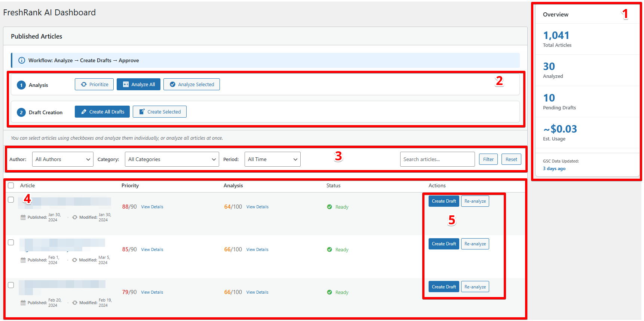This screenshot has height=321, width=644.
Task: Click the 88/90 priority score
Action: tap(129, 207)
